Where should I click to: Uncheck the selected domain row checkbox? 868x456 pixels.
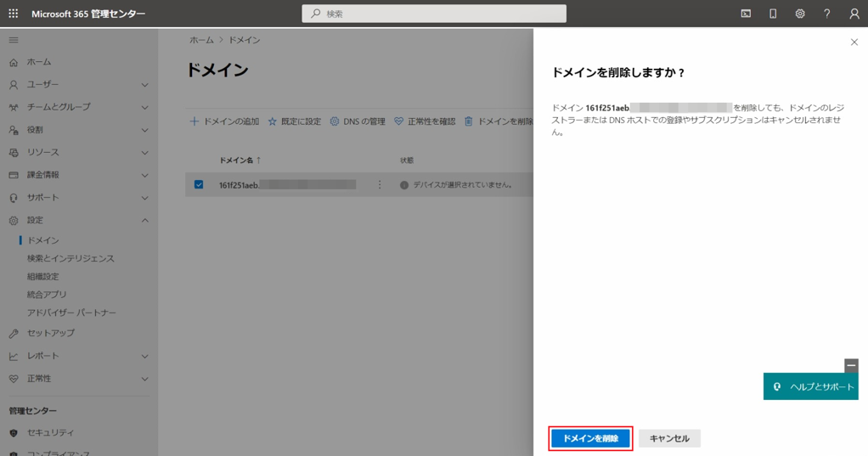coord(199,184)
